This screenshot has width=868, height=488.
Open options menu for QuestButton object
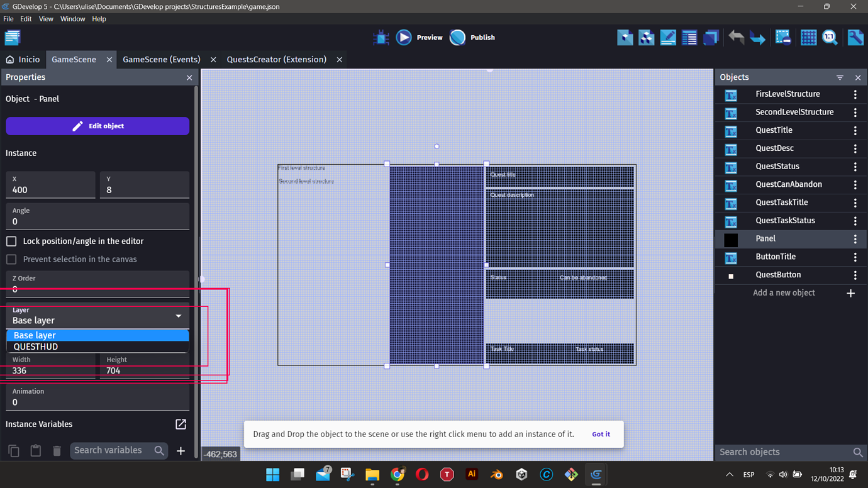[855, 275]
